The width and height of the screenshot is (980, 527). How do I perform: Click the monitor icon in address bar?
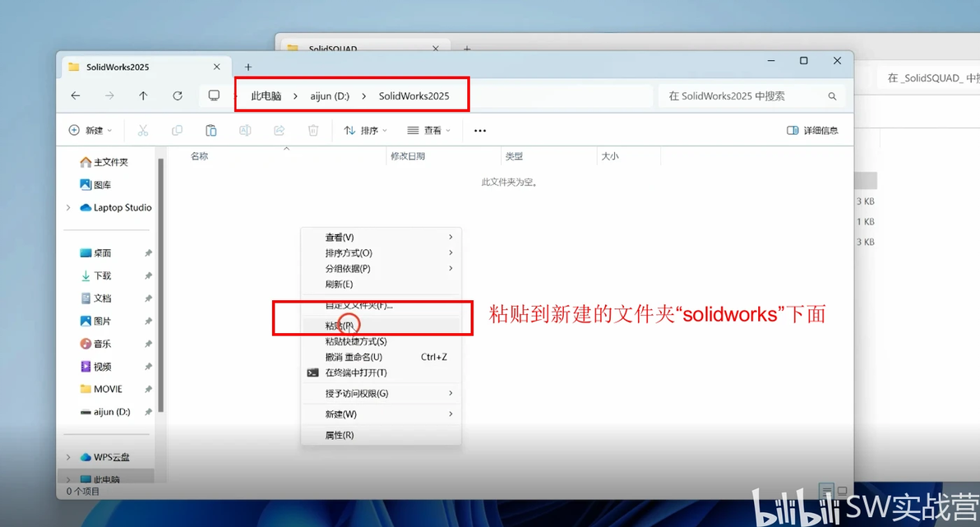(214, 95)
